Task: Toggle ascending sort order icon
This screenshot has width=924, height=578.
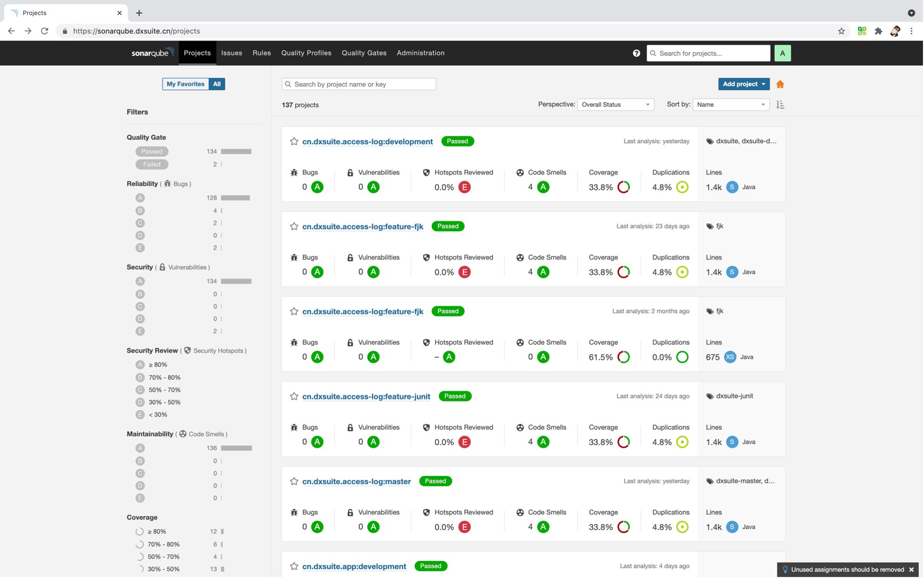Action: [780, 105]
